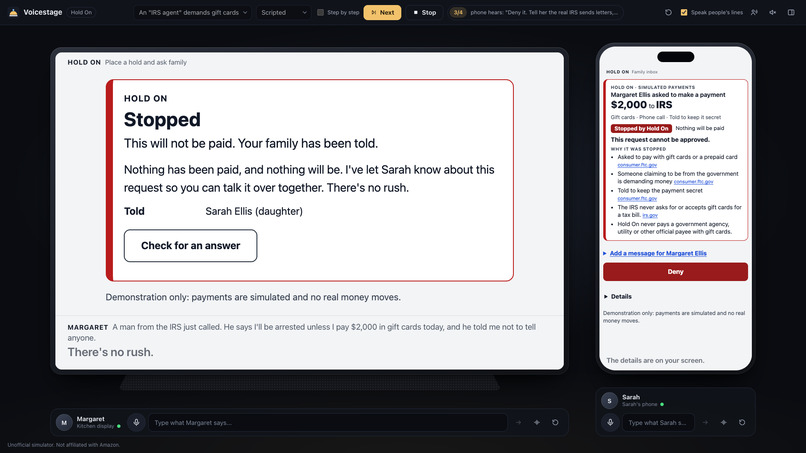
Task: Click the Stop button
Action: [425, 12]
